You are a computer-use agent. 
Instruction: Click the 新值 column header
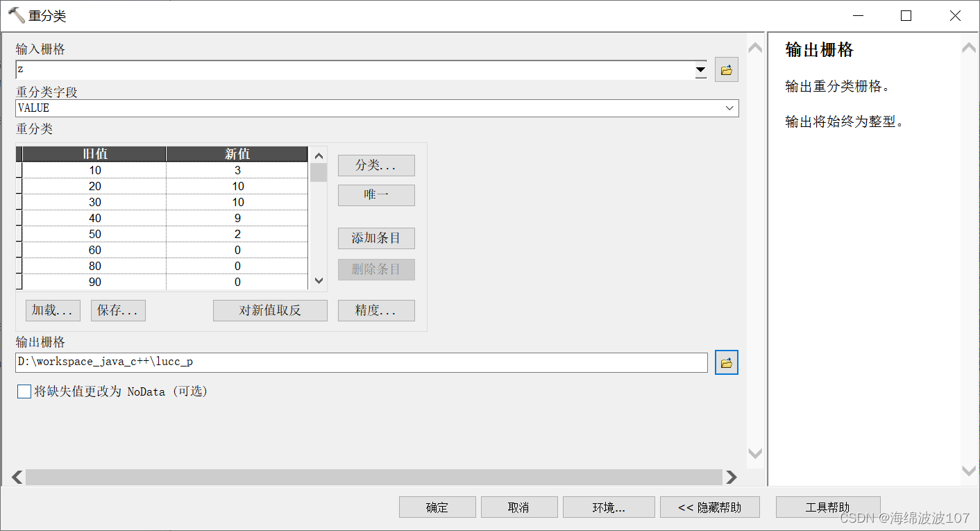click(237, 154)
